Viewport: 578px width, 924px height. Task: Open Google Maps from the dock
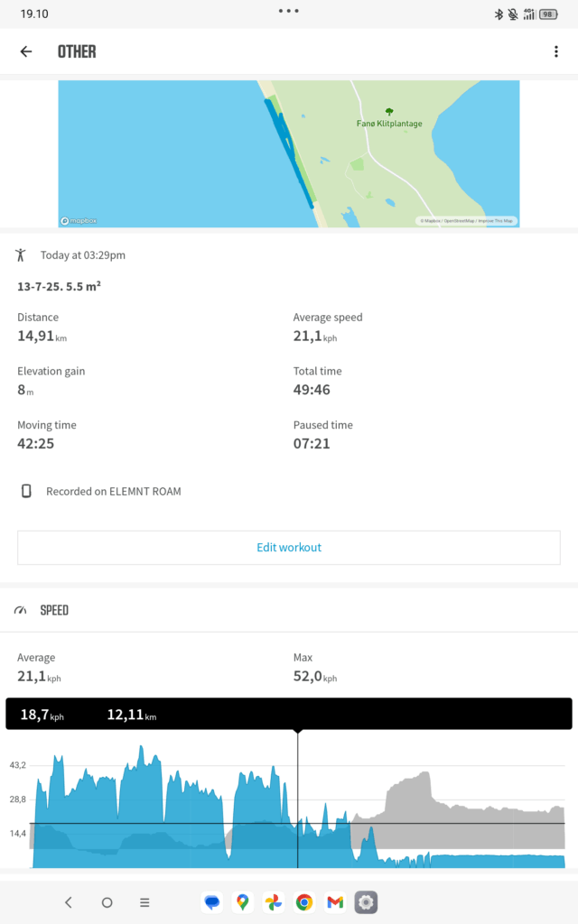click(x=242, y=902)
